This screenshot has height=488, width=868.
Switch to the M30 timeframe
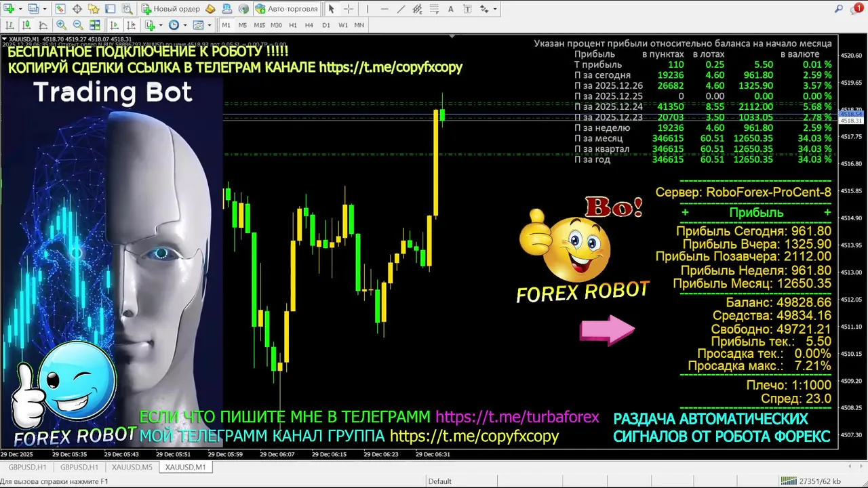pos(276,25)
